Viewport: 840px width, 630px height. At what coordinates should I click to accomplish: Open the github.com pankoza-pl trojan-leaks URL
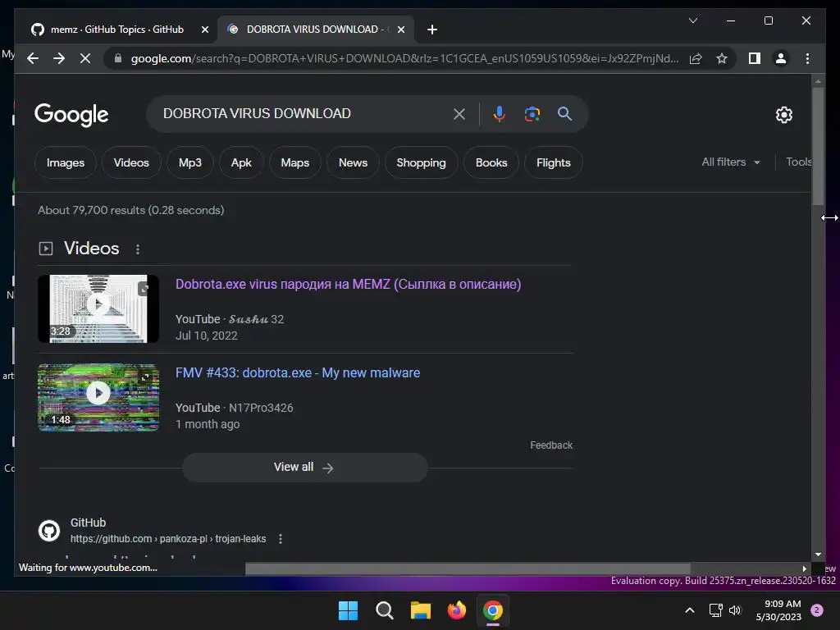tap(168, 539)
